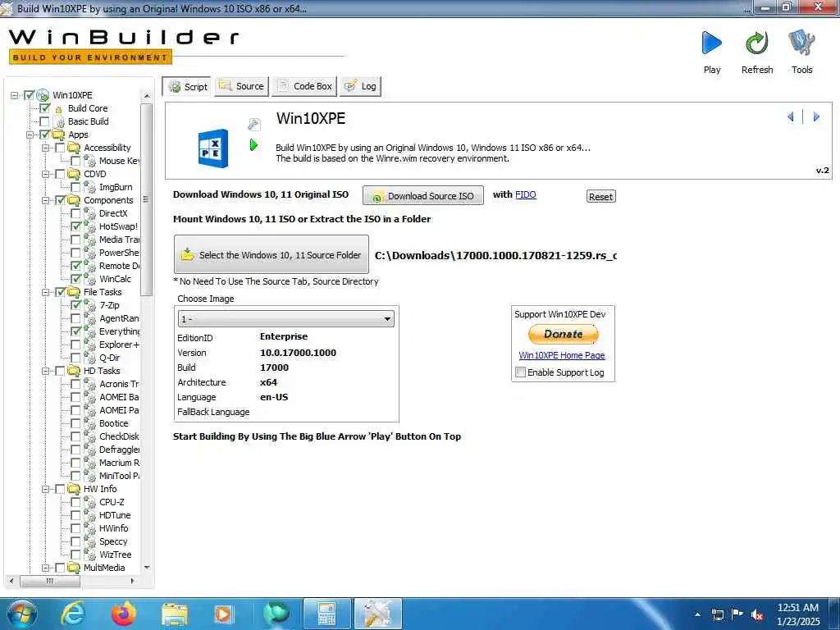Show hidden tray icons arrow
The width and height of the screenshot is (840, 630).
(x=697, y=615)
